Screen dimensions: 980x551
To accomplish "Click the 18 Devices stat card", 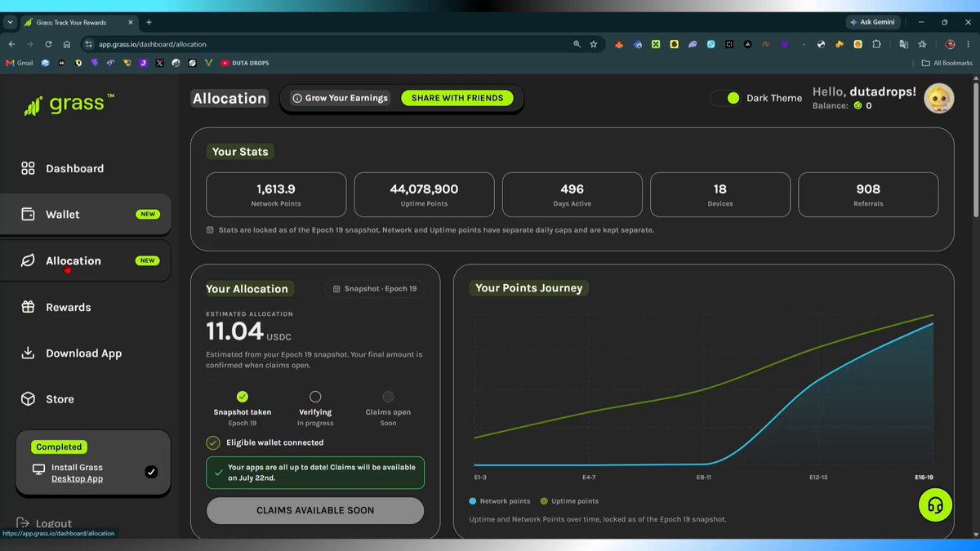I will pos(719,194).
